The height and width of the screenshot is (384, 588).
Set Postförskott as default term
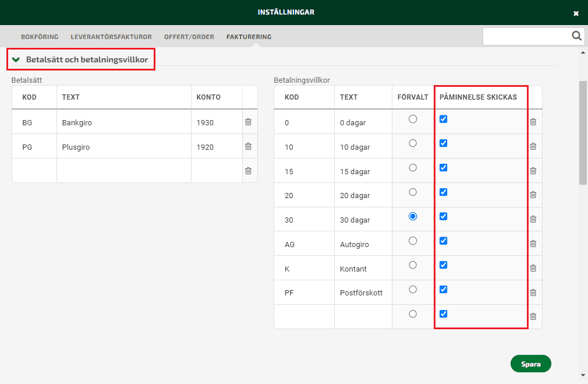413,290
